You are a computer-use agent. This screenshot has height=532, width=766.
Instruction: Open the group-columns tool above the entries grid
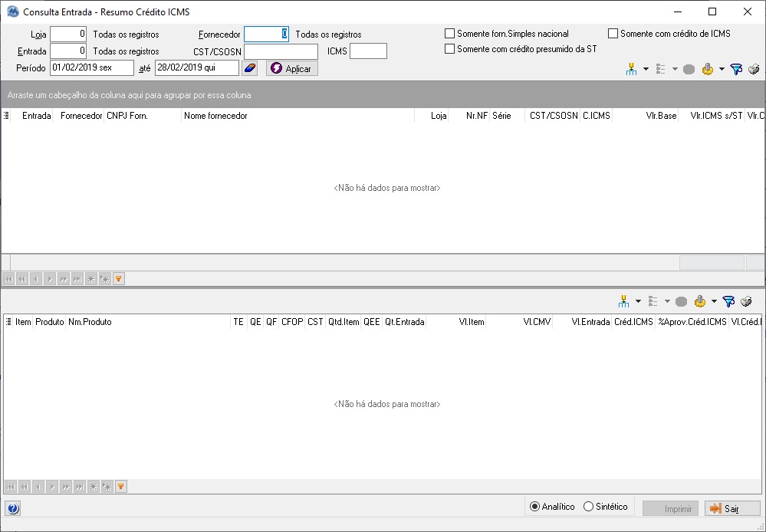631,69
